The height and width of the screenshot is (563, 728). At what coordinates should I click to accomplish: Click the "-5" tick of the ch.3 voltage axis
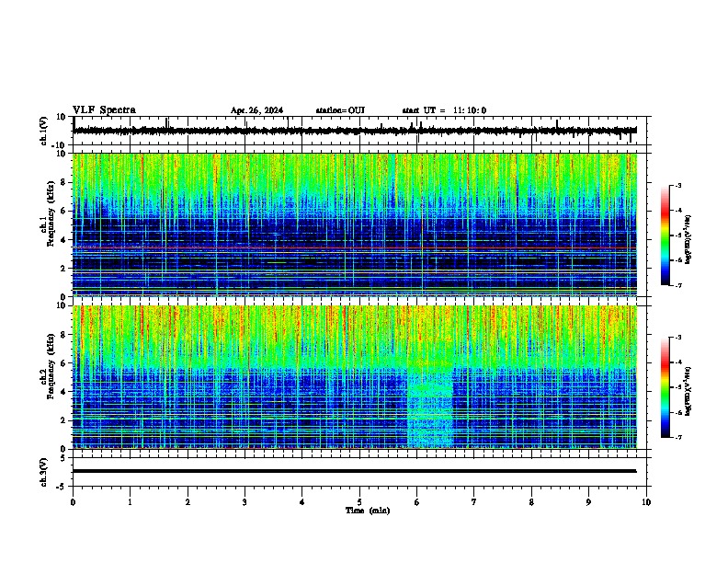(x=62, y=487)
